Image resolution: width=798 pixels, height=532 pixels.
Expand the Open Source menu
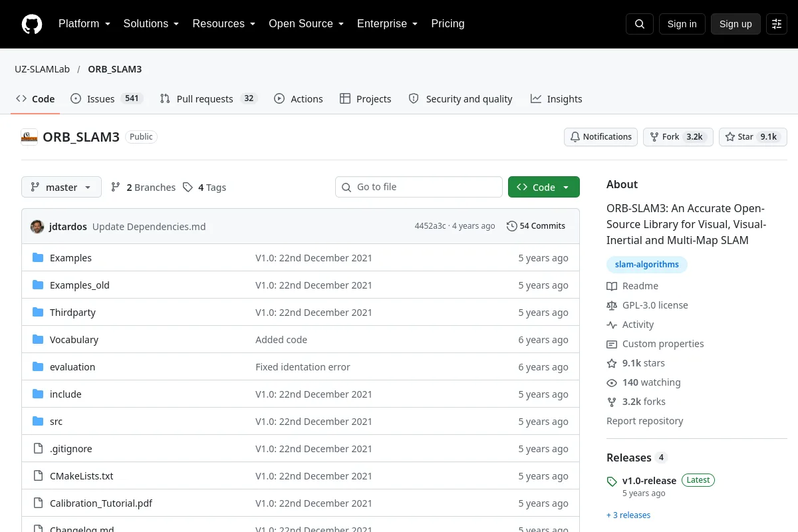click(x=306, y=24)
